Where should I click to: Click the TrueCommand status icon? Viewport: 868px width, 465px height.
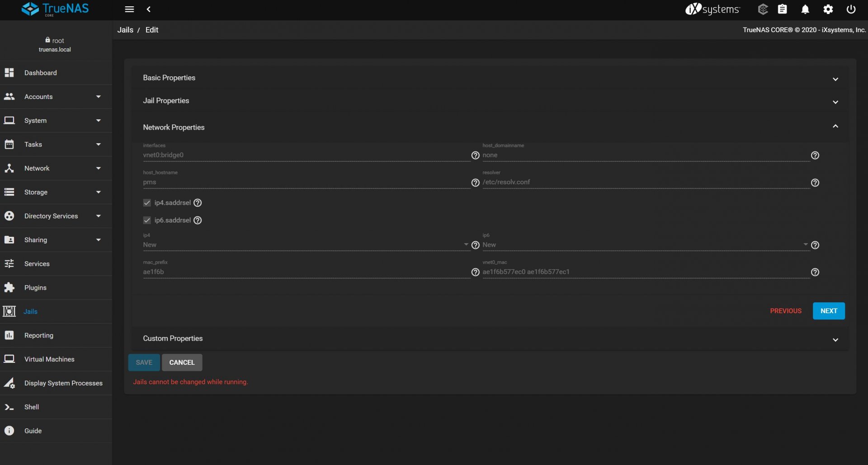tap(763, 9)
